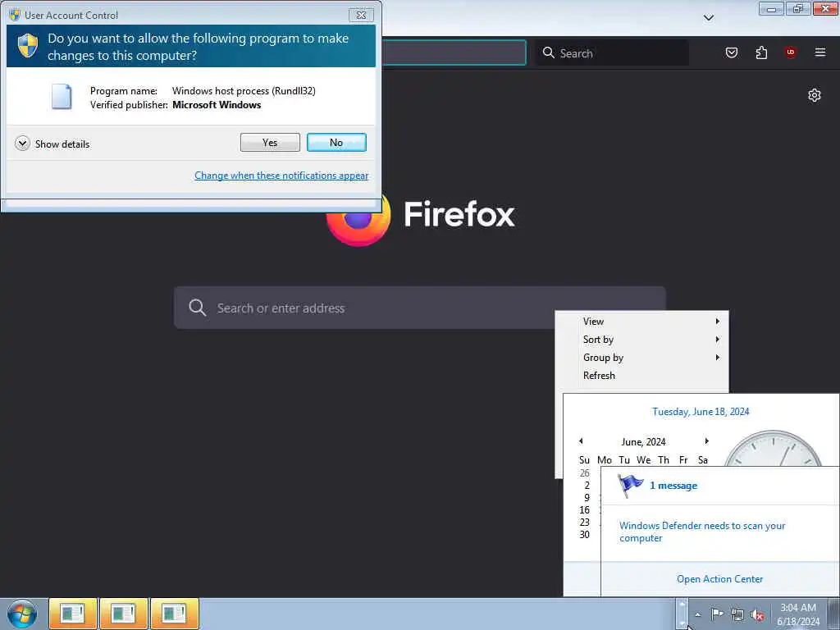Click the uBlock Origin red shield icon
The width and height of the screenshot is (840, 630).
790,52
